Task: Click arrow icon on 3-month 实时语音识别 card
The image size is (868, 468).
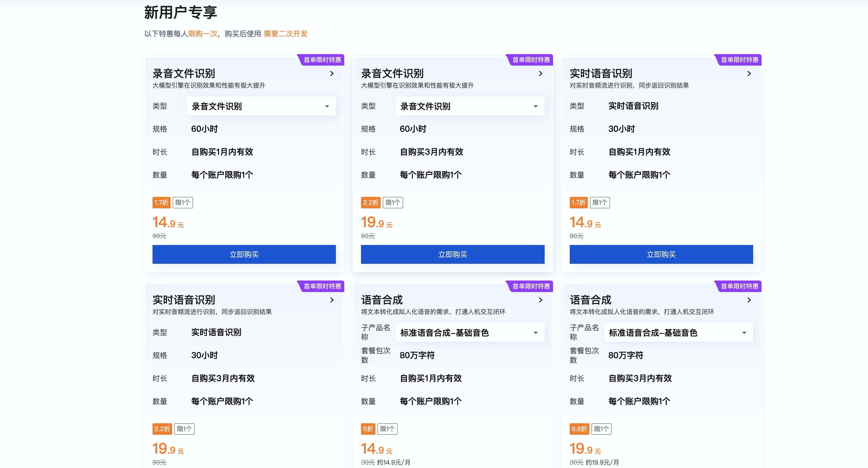Action: click(332, 300)
